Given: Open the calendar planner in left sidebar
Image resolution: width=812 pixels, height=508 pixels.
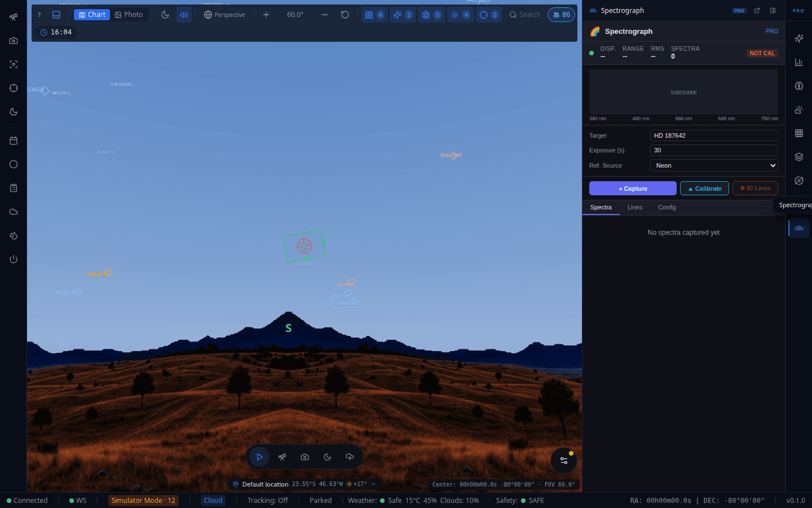Looking at the screenshot, I should coord(14,141).
